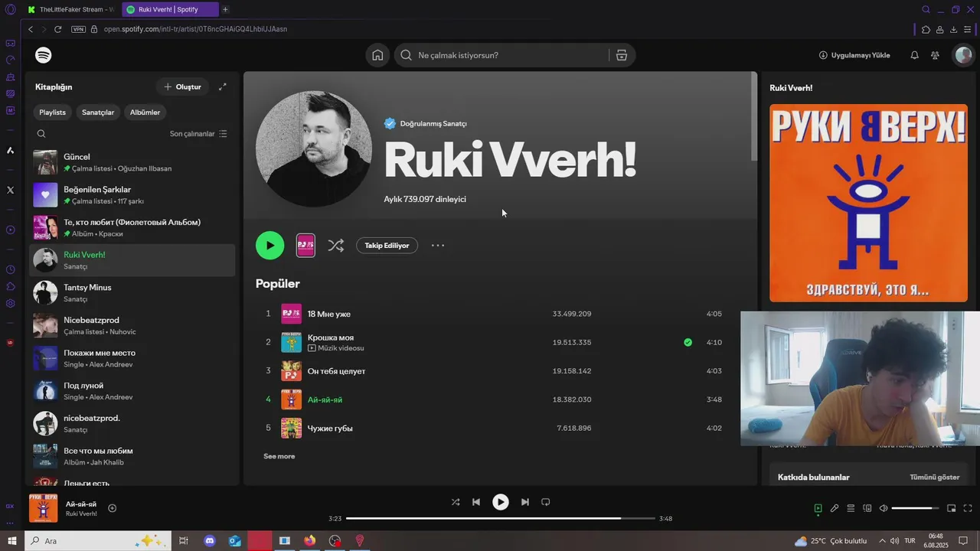This screenshot has height=551, width=980.
Task: Toggle shuffle in player bar
Action: point(456,502)
